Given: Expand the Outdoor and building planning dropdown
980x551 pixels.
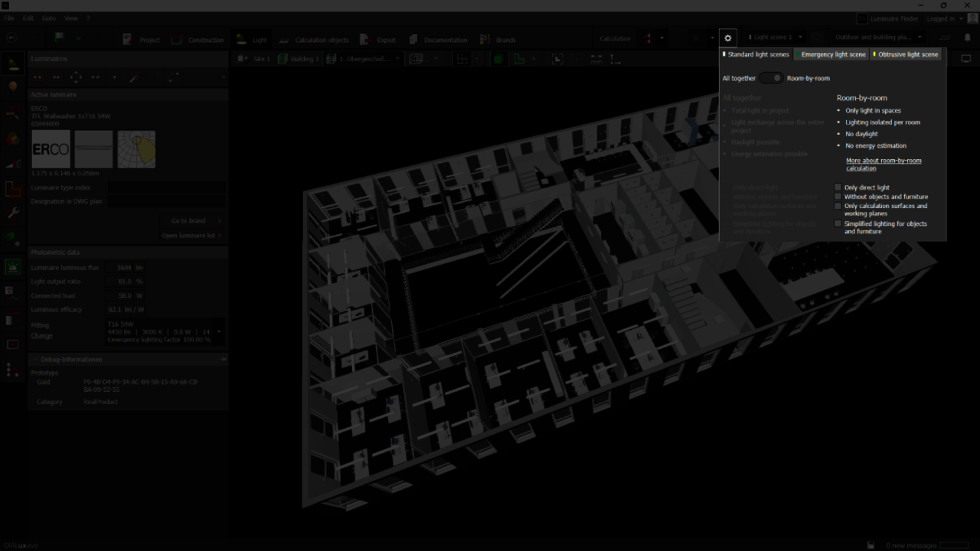Looking at the screenshot, I should (x=878, y=37).
